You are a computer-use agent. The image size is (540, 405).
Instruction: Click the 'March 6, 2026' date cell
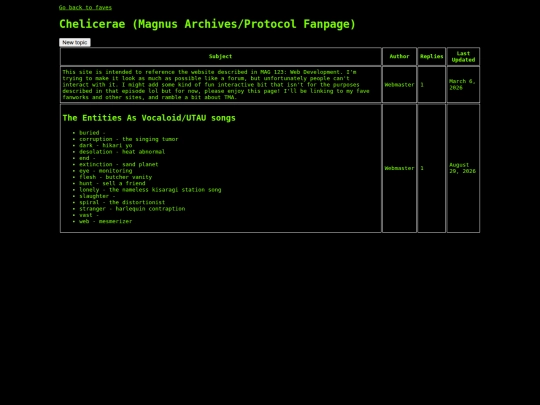[462, 84]
